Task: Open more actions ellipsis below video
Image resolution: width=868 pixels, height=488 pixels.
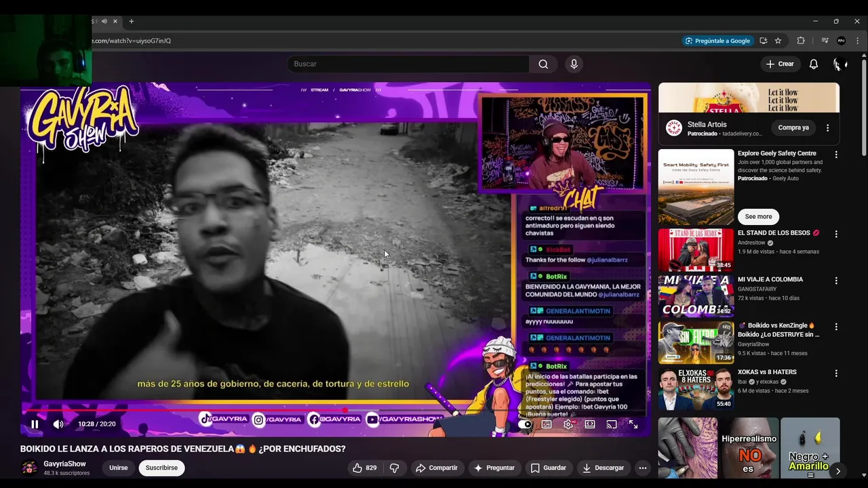Action: pyautogui.click(x=643, y=468)
